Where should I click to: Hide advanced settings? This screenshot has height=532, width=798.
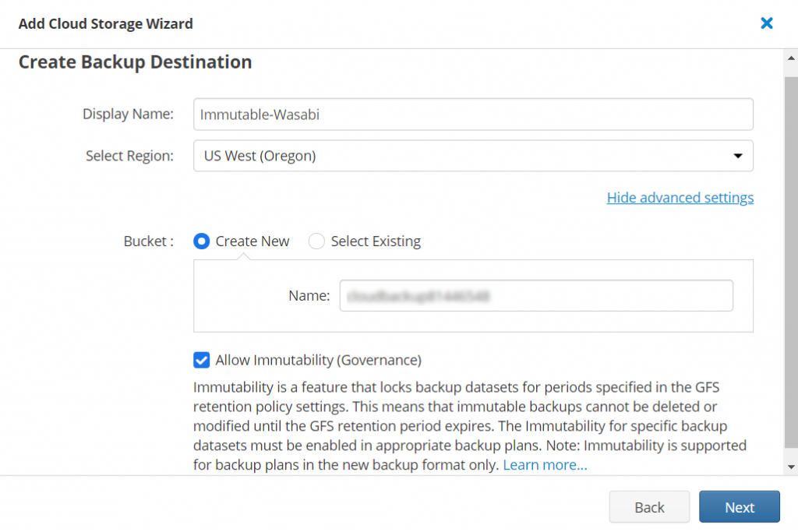click(680, 198)
